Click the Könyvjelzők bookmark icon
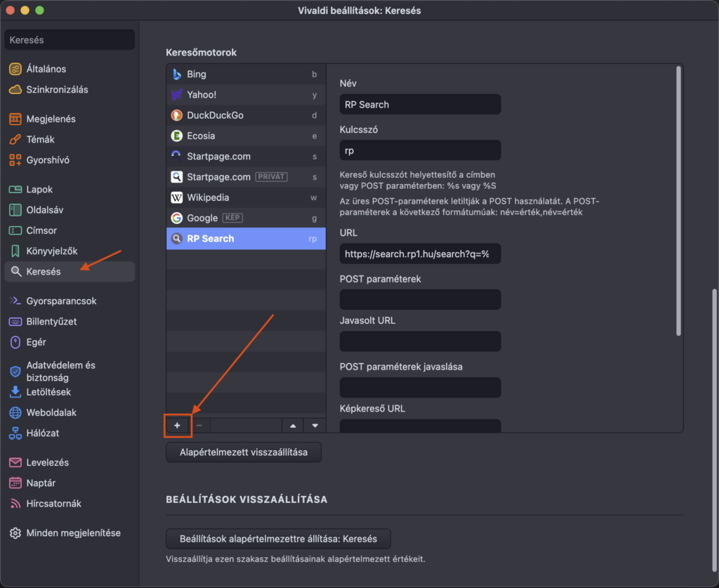 pos(15,251)
